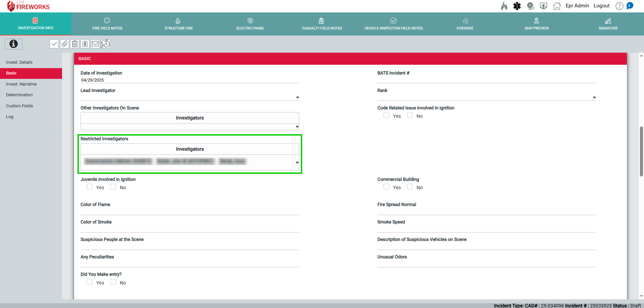Check Yes for Juvenile involved in ignition
644x308 pixels.
pos(90,187)
